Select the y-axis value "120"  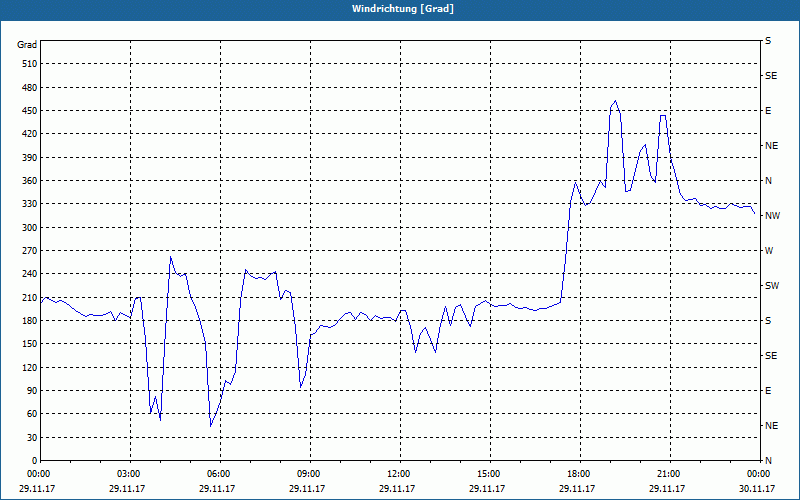pyautogui.click(x=30, y=367)
